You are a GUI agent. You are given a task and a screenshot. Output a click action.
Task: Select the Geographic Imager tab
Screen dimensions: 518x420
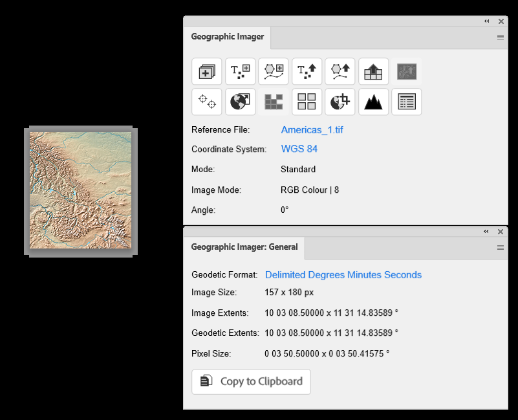click(x=227, y=37)
